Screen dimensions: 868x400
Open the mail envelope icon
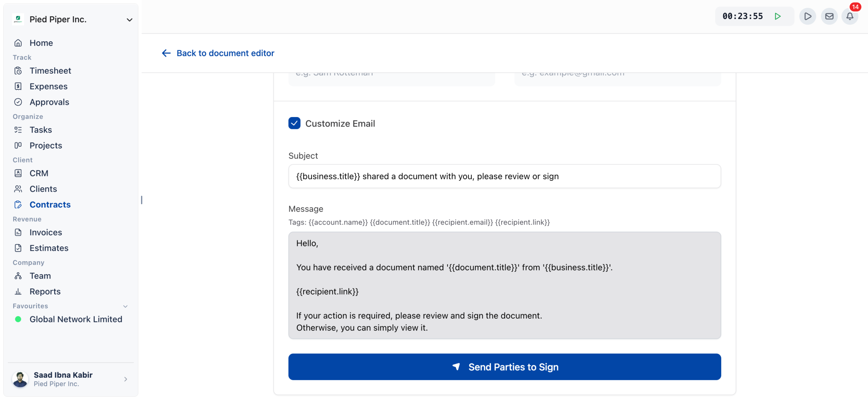[x=829, y=16]
